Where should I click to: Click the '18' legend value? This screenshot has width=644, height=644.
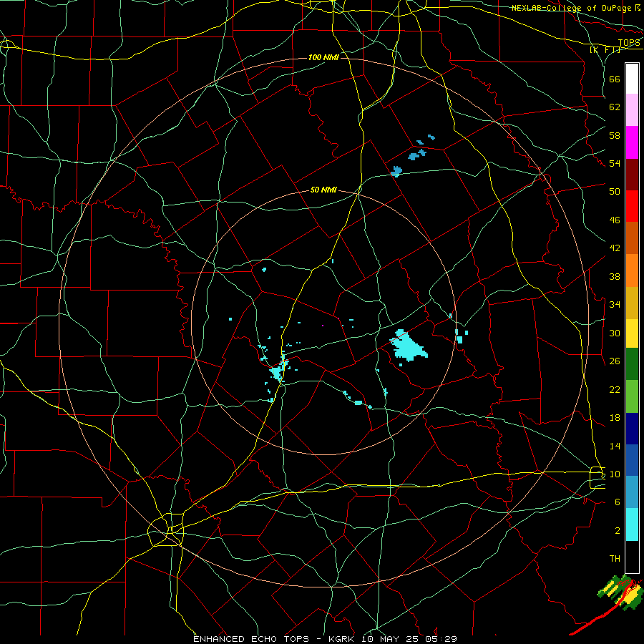pos(615,417)
